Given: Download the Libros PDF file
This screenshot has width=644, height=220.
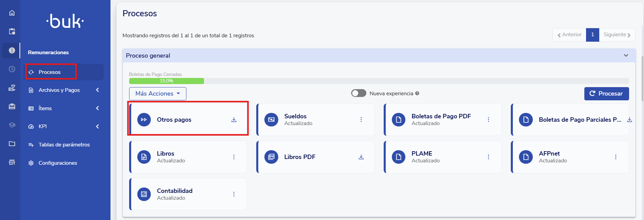Looking at the screenshot, I should [x=361, y=157].
